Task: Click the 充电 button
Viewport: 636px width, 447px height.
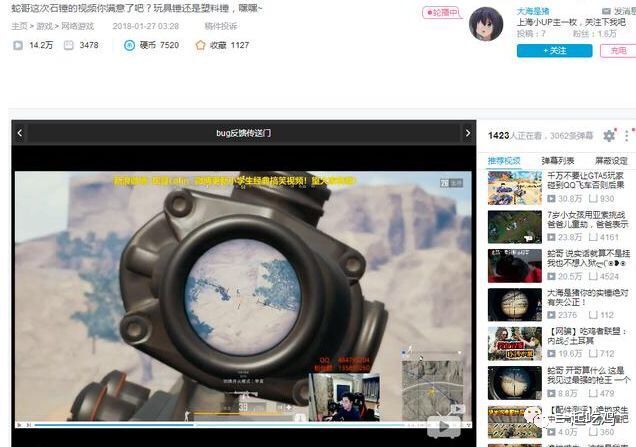Action: 618,51
